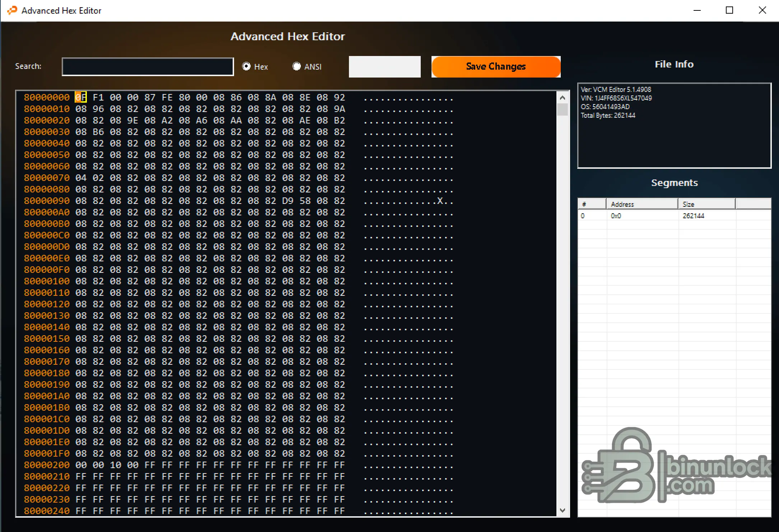Click the hex view scroll down arrow
This screenshot has height=532, width=779.
pos(563,510)
